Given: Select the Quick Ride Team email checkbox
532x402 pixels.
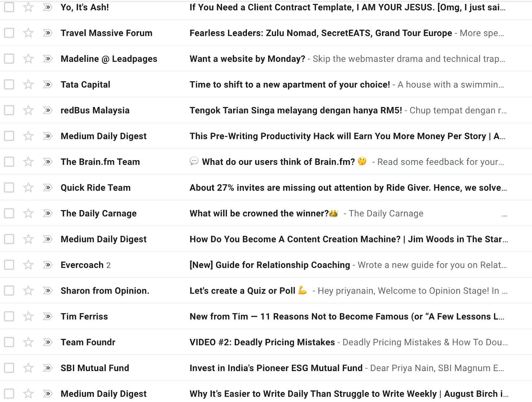Looking at the screenshot, I should pos(9,187).
